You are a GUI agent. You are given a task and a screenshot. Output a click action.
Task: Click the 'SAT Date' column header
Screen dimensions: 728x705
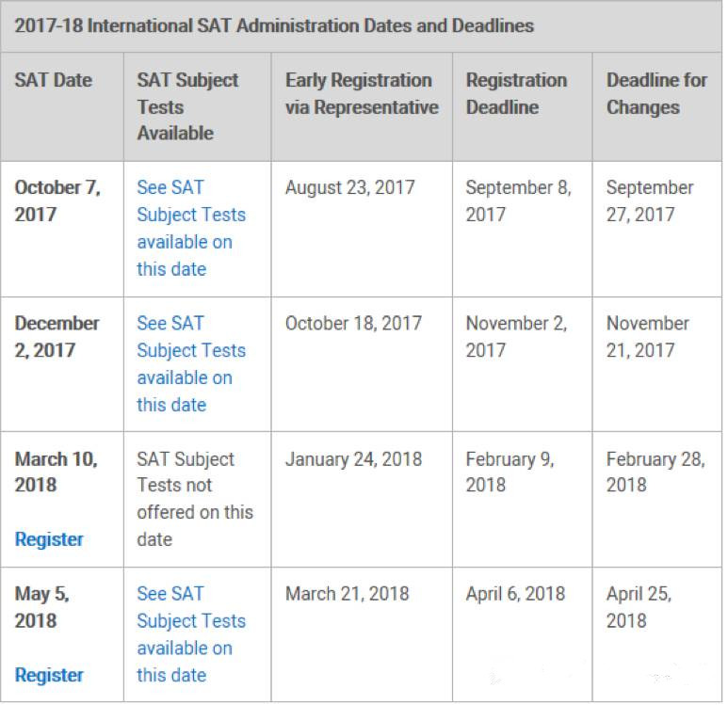[53, 81]
